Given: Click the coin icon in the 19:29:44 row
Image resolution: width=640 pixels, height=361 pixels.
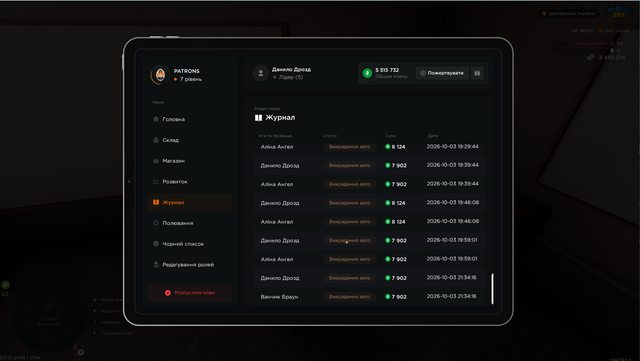Looking at the screenshot, I should pyautogui.click(x=388, y=147).
